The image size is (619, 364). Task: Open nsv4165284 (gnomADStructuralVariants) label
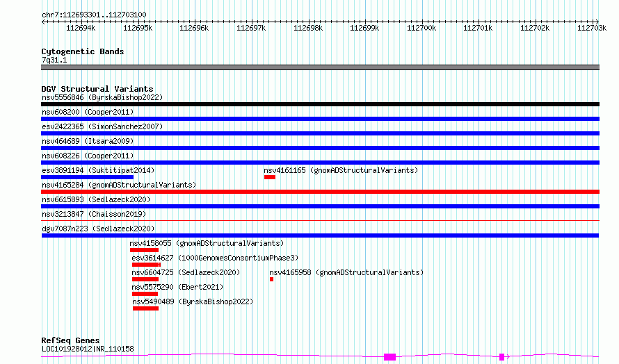(x=119, y=185)
